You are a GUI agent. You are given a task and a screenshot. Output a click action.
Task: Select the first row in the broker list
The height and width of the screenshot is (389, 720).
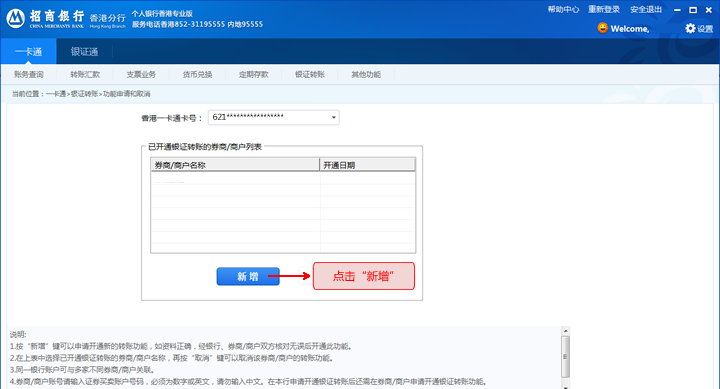click(x=283, y=178)
